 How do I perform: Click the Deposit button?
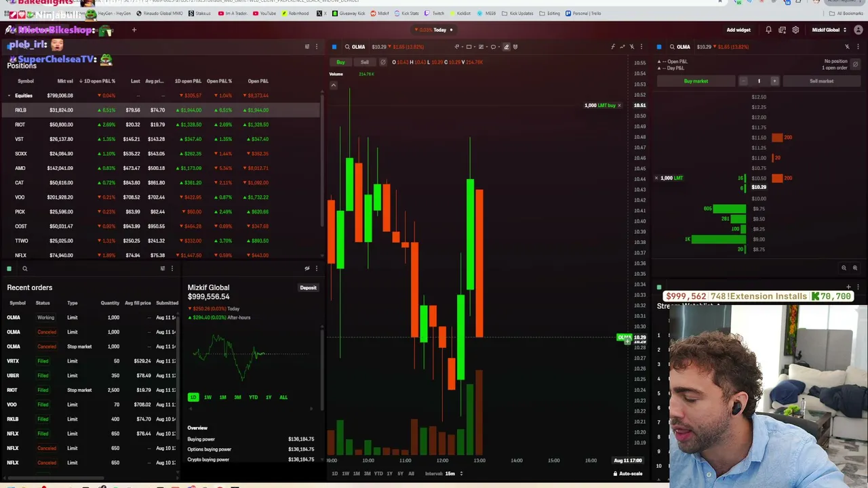click(x=308, y=288)
